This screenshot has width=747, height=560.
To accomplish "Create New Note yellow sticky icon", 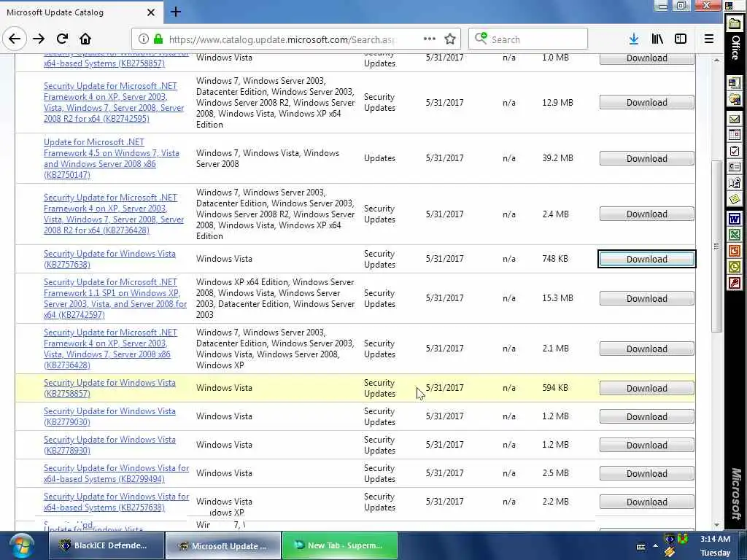I will point(734,199).
